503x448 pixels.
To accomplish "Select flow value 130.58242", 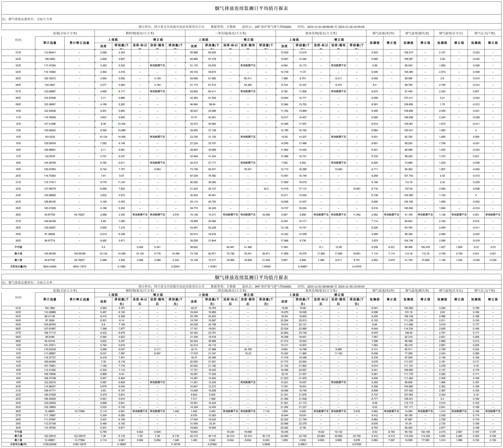I will pos(50,130).
